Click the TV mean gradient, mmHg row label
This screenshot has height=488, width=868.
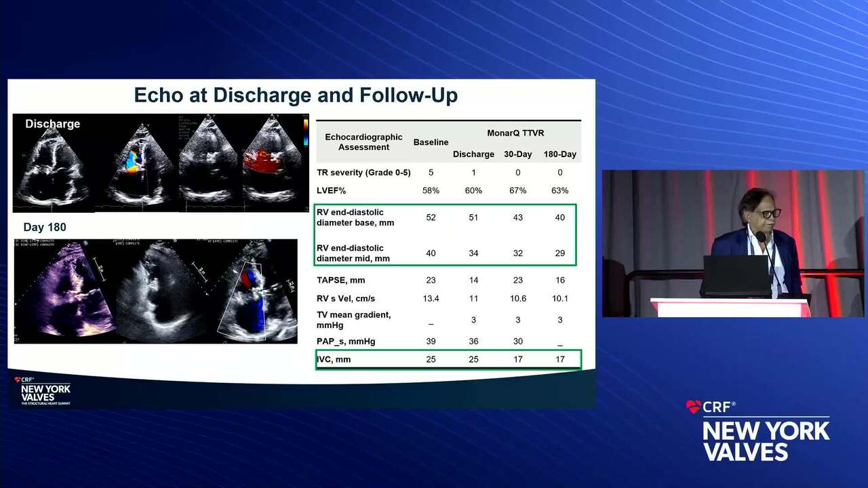(x=354, y=320)
